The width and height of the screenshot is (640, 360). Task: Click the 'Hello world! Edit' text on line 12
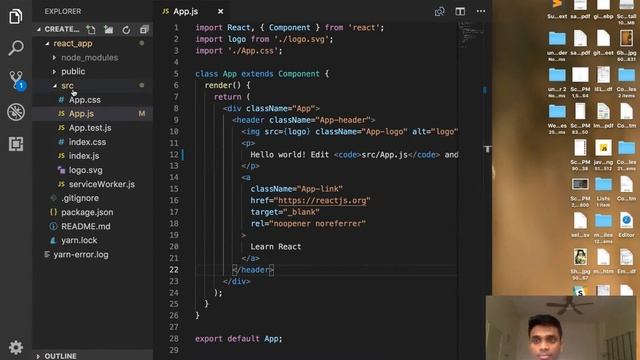click(289, 155)
